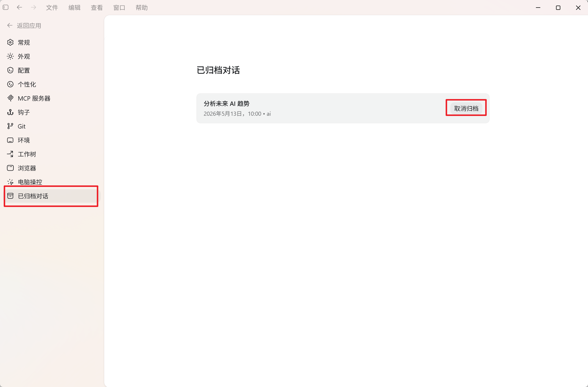Minimize the application window

coord(538,8)
